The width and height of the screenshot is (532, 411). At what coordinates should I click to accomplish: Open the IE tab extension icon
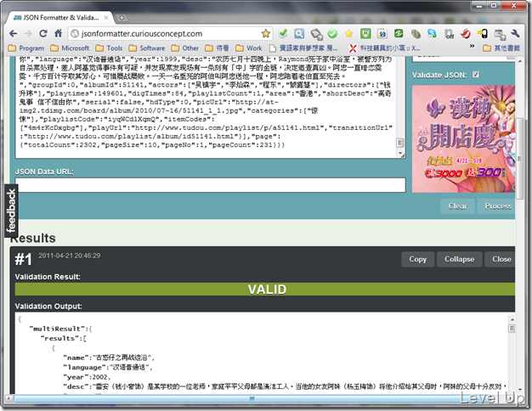382,34
